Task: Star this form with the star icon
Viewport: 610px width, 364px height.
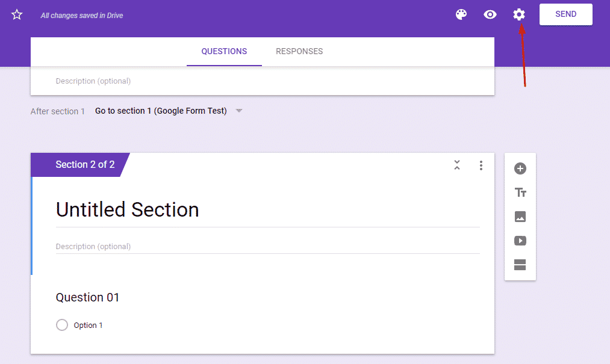Action: (17, 15)
